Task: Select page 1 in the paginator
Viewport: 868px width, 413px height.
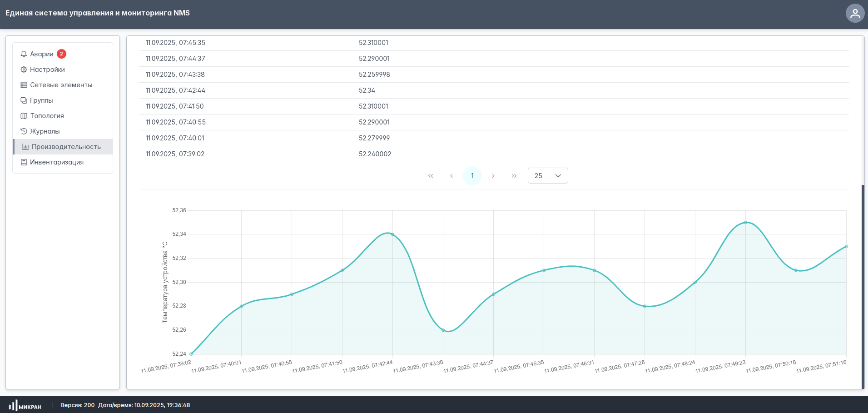Action: tap(472, 176)
